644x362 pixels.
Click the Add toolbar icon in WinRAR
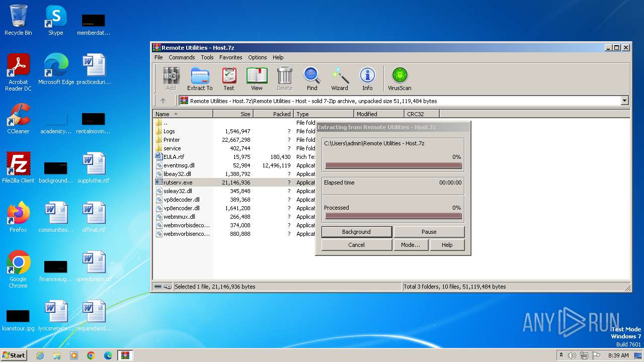click(x=171, y=79)
